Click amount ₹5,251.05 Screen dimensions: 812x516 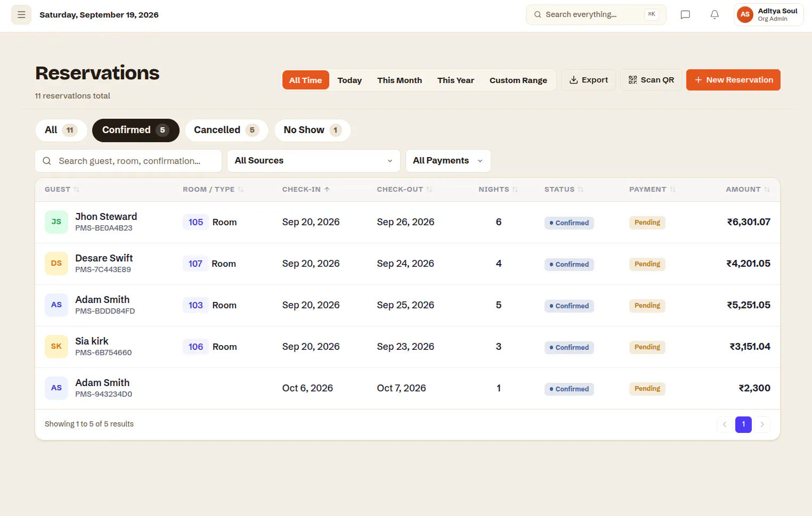(749, 305)
